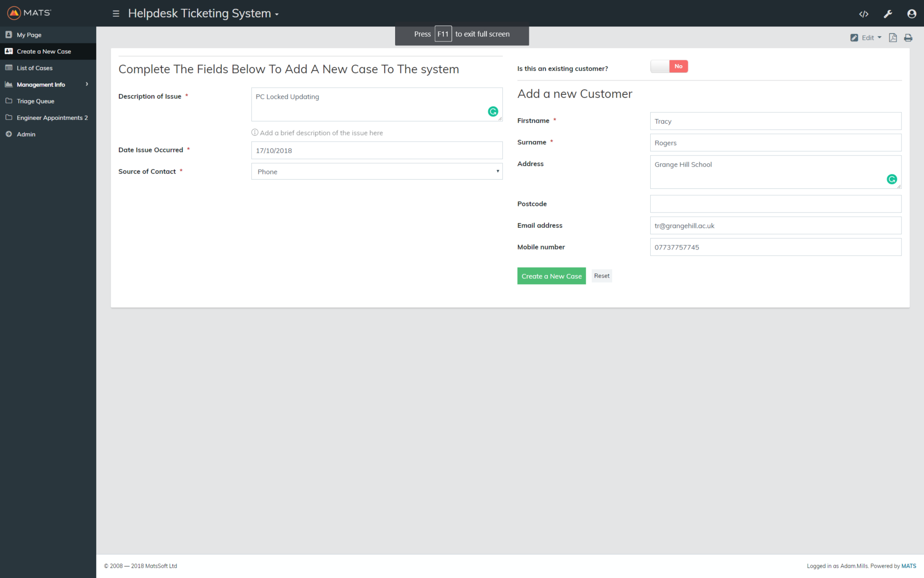Toggle the existing customer switch
Viewport: 924px width, 578px height.
click(x=669, y=66)
